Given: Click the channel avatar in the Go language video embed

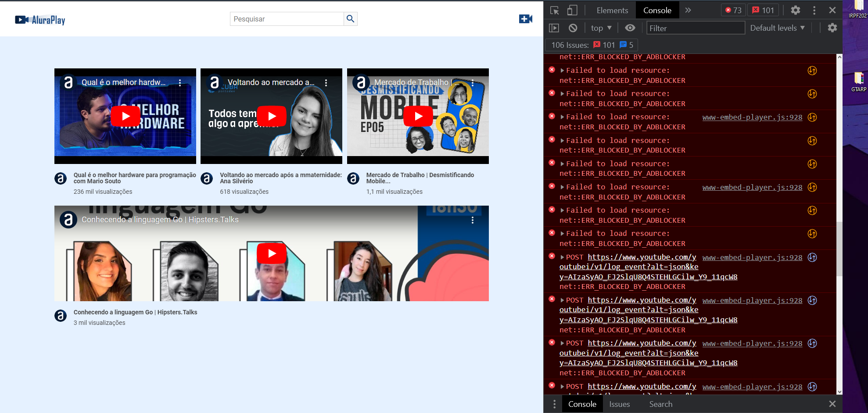Looking at the screenshot, I should (68, 220).
